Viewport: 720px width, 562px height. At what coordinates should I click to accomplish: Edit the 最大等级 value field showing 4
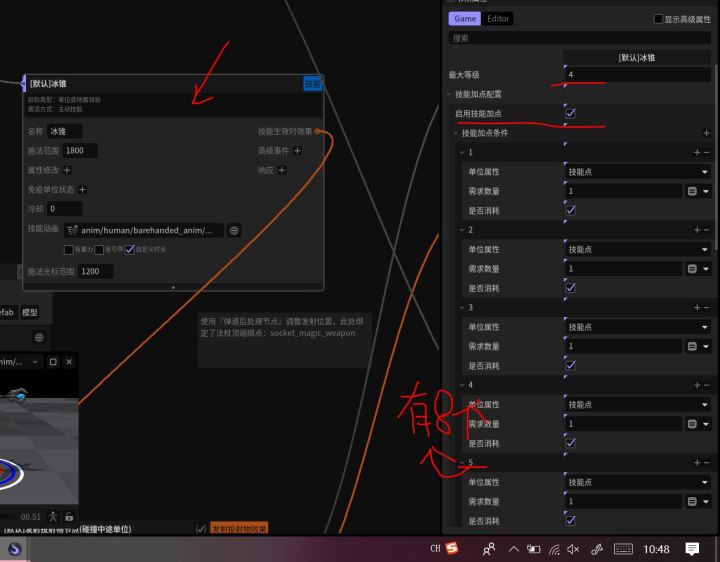coord(637,74)
